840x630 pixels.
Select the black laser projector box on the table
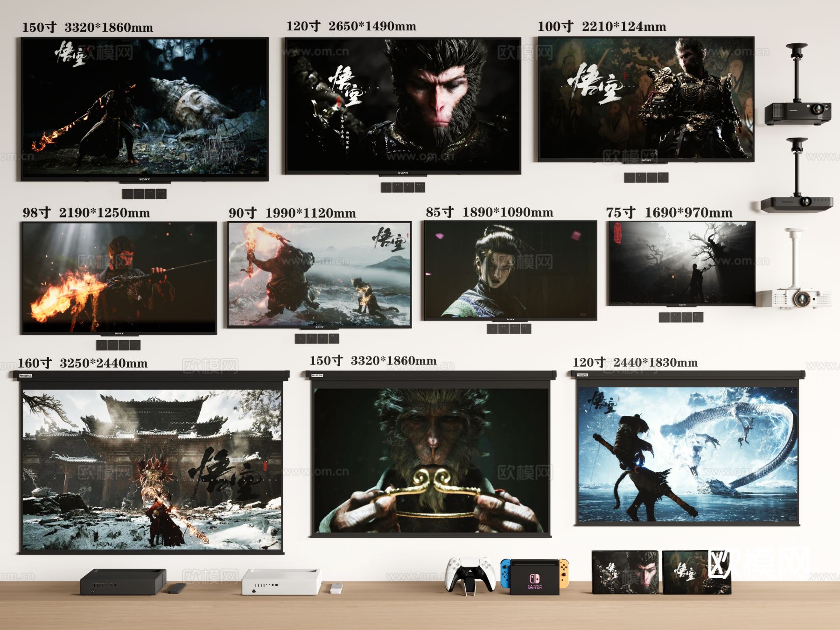point(123,581)
